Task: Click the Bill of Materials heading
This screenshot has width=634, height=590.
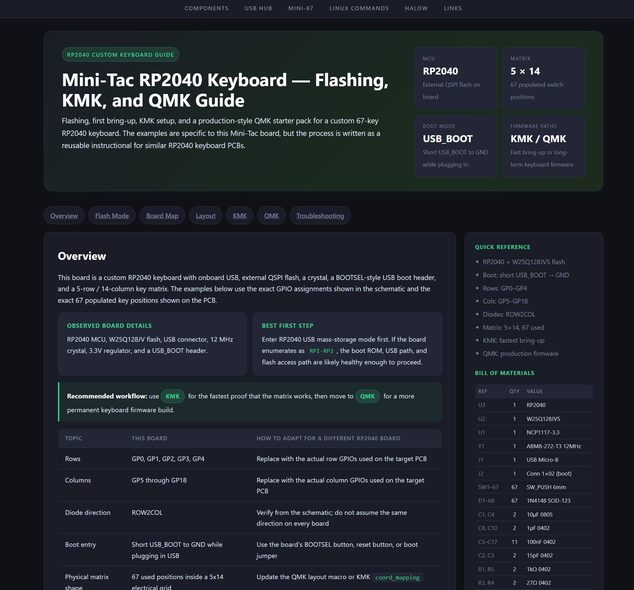Action: pyautogui.click(x=504, y=373)
